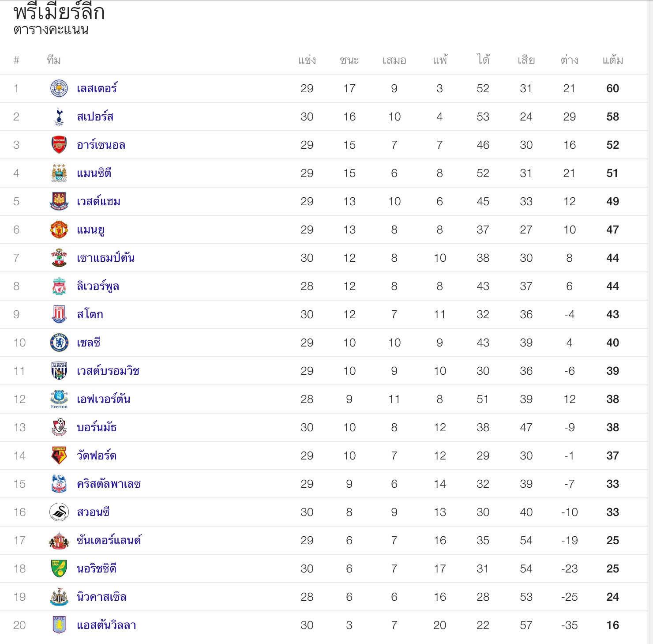The image size is (653, 644).
Task: Open the แอสตันวิลลา team link
Action: (106, 625)
